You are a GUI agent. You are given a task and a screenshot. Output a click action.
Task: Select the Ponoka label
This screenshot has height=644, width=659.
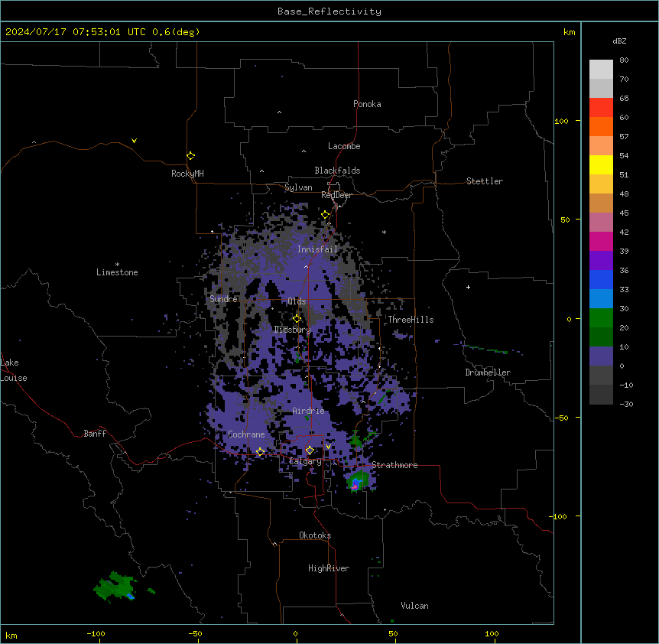(367, 104)
